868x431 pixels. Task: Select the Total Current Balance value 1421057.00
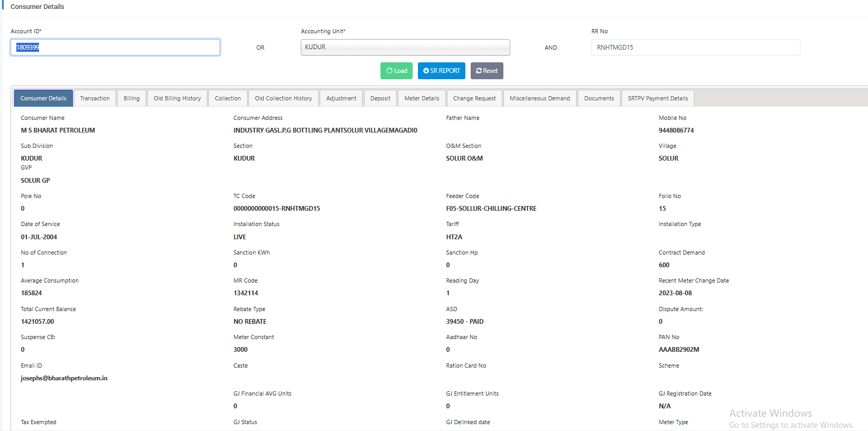[37, 322]
